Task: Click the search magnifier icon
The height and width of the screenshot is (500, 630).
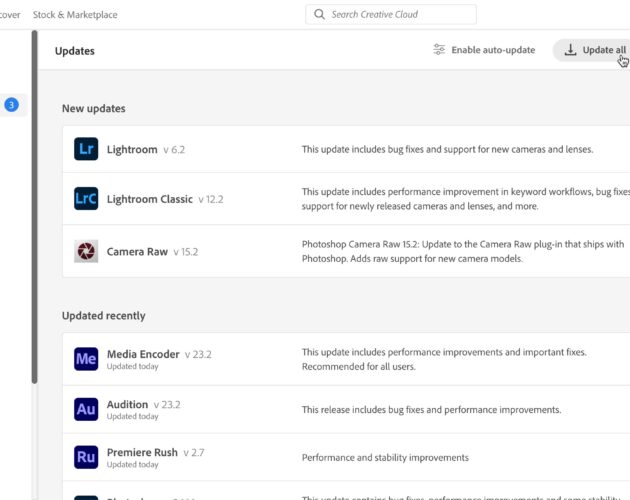Action: tap(319, 14)
